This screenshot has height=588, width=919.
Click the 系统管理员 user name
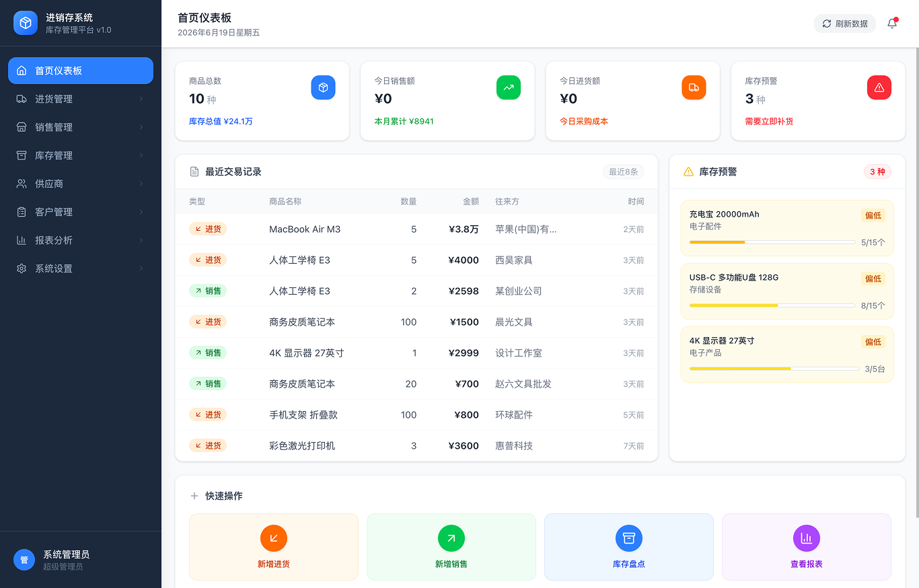click(x=67, y=554)
